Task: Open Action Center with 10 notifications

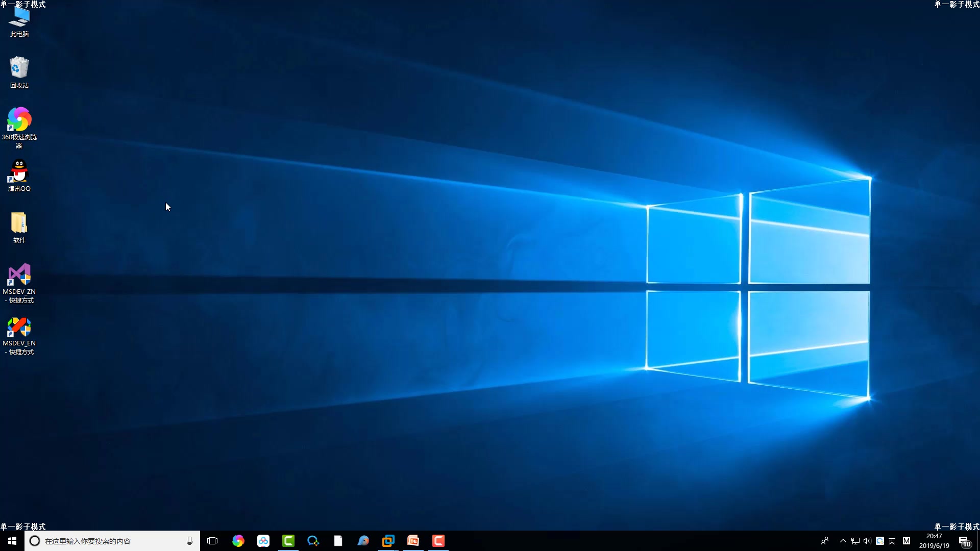Action: (965, 541)
